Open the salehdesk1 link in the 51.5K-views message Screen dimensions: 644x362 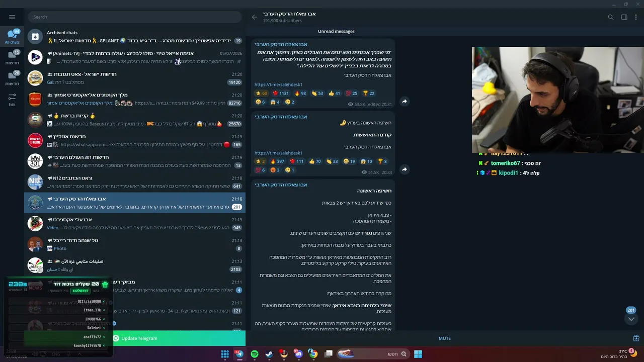[x=278, y=153]
